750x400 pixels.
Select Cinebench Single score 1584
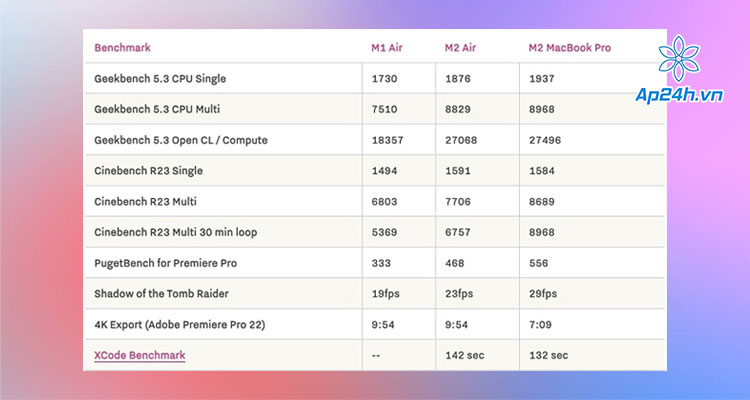(x=542, y=171)
